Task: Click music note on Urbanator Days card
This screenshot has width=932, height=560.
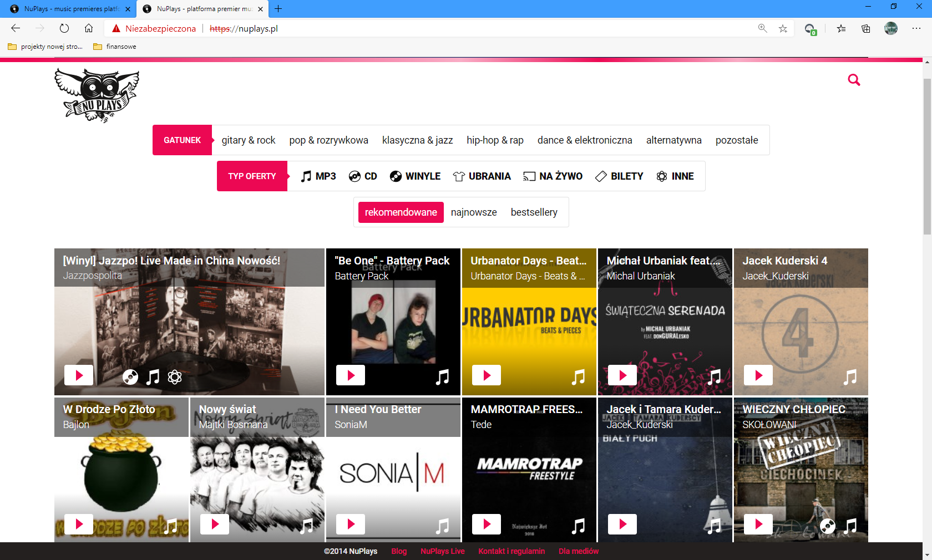Action: coord(578,377)
